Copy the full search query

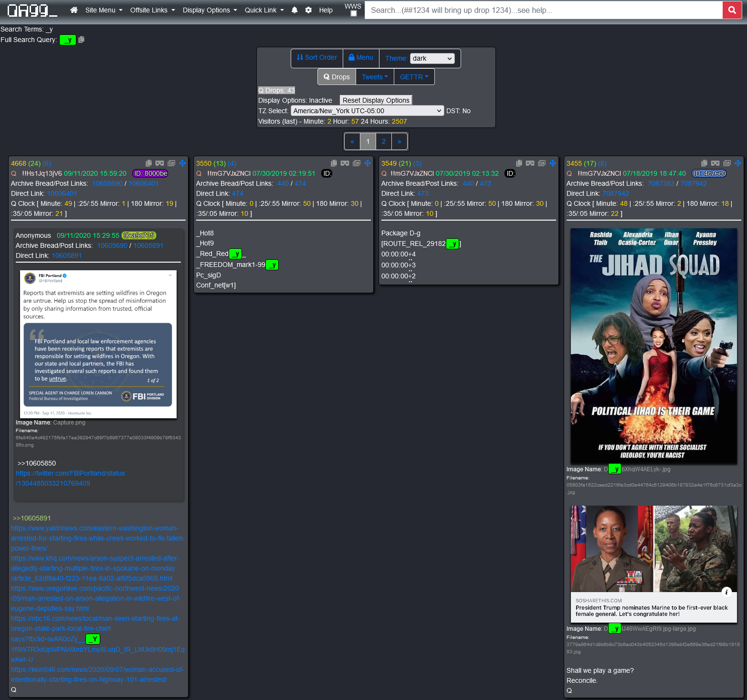coord(81,40)
